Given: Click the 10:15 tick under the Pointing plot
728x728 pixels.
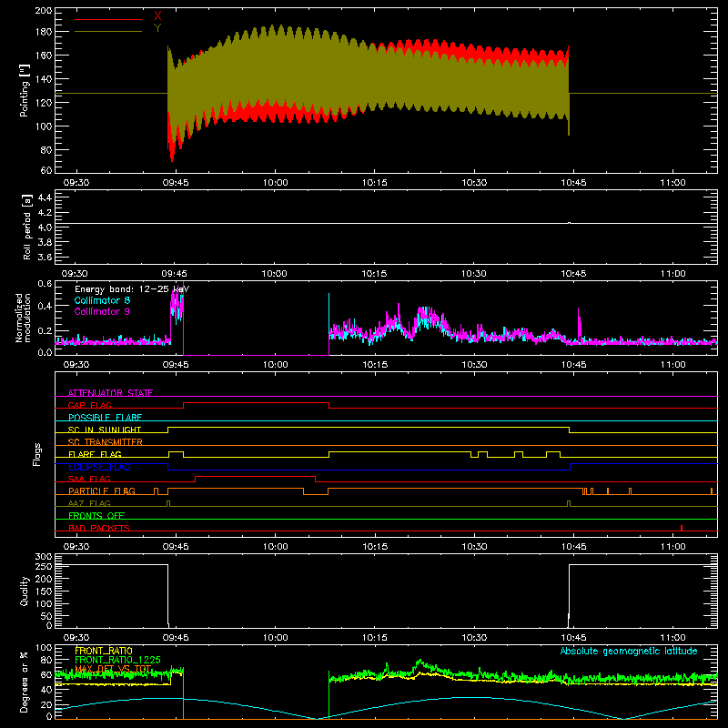Looking at the screenshot, I should 375,183.
